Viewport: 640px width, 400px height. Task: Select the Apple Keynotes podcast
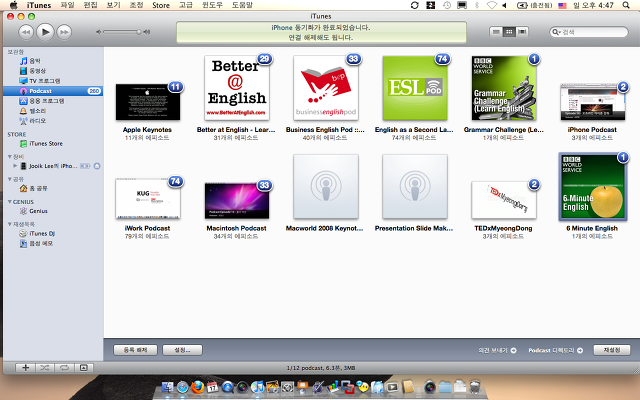click(148, 102)
